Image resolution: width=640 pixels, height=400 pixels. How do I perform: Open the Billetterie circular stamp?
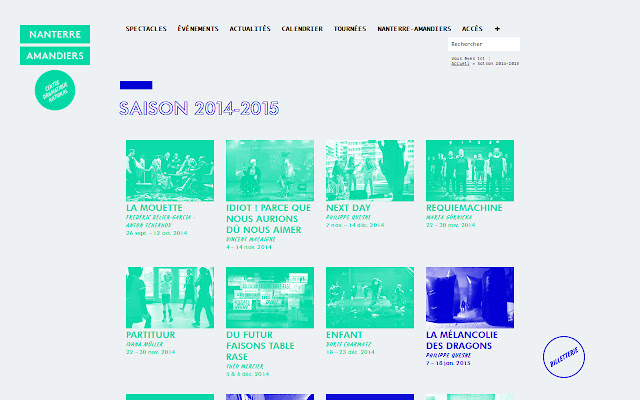(x=564, y=357)
